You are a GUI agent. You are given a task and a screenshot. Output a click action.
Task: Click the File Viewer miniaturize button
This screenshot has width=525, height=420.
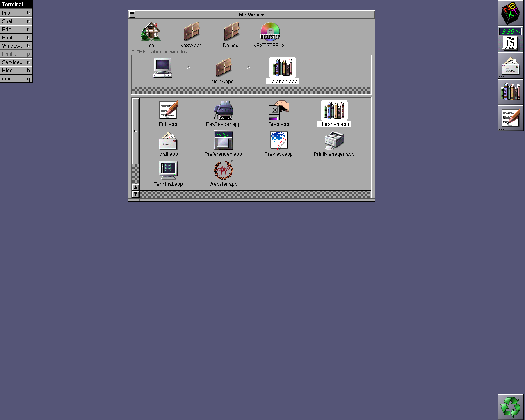coord(132,15)
